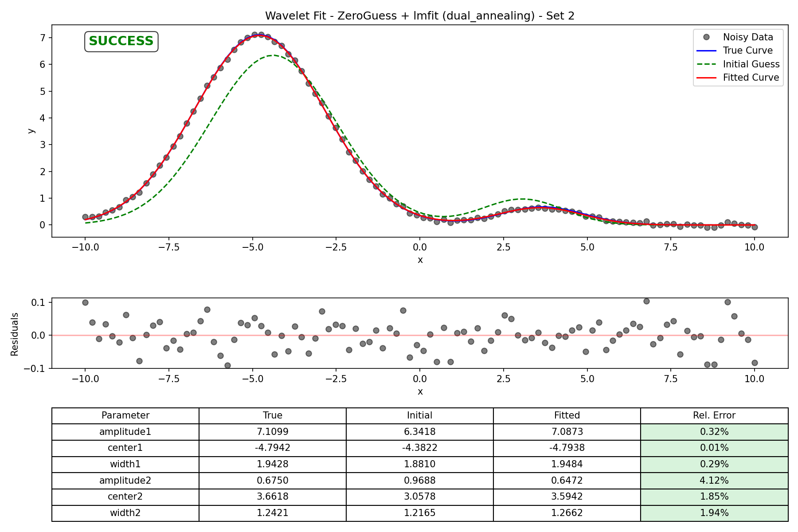Click fitted value 7.0873
This screenshot has height=532, width=798.
coord(567,432)
